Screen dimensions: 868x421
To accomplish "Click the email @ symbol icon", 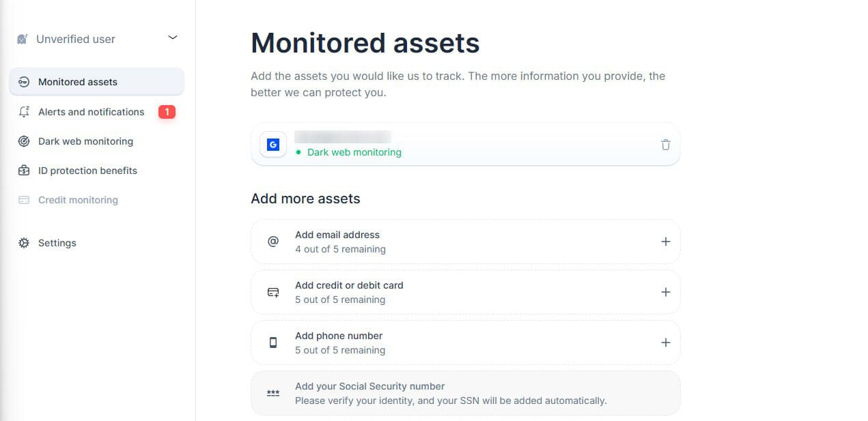I will 272,241.
